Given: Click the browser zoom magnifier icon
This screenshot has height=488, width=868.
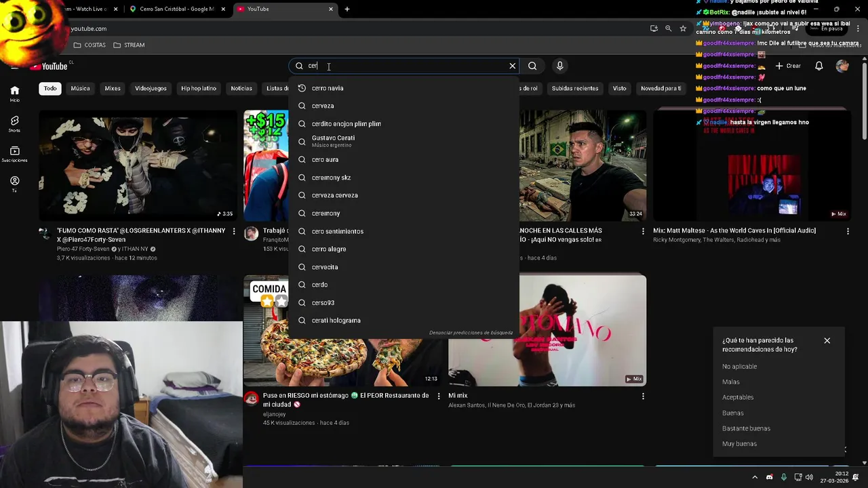Looking at the screenshot, I should pyautogui.click(x=668, y=28).
